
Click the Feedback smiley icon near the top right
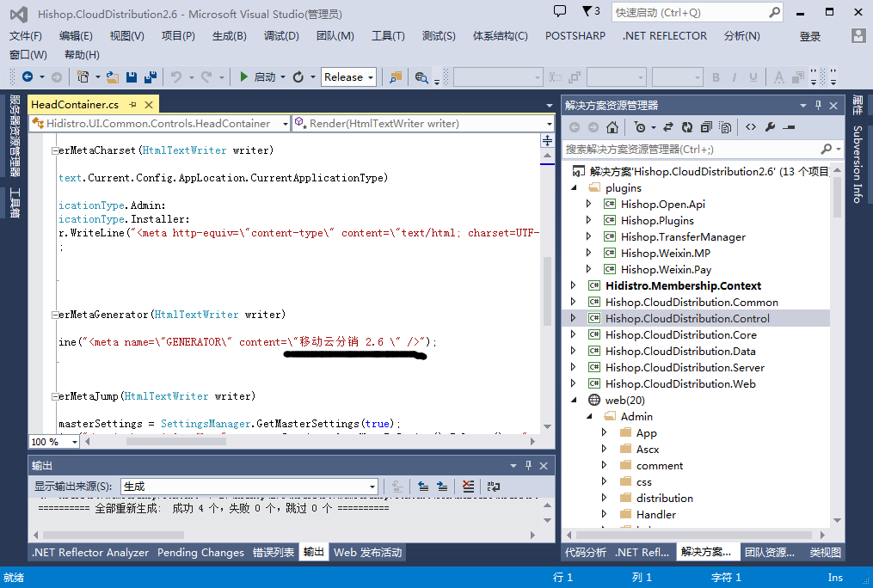pyautogui.click(x=559, y=10)
